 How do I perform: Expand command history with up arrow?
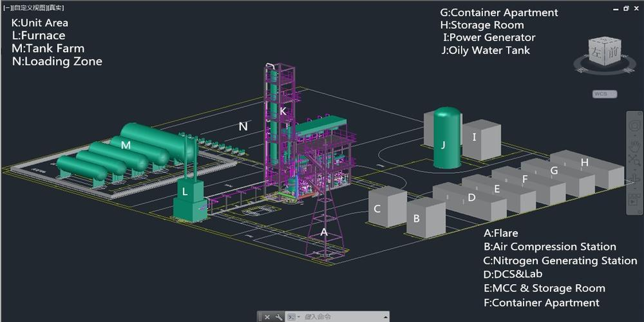coord(385,317)
